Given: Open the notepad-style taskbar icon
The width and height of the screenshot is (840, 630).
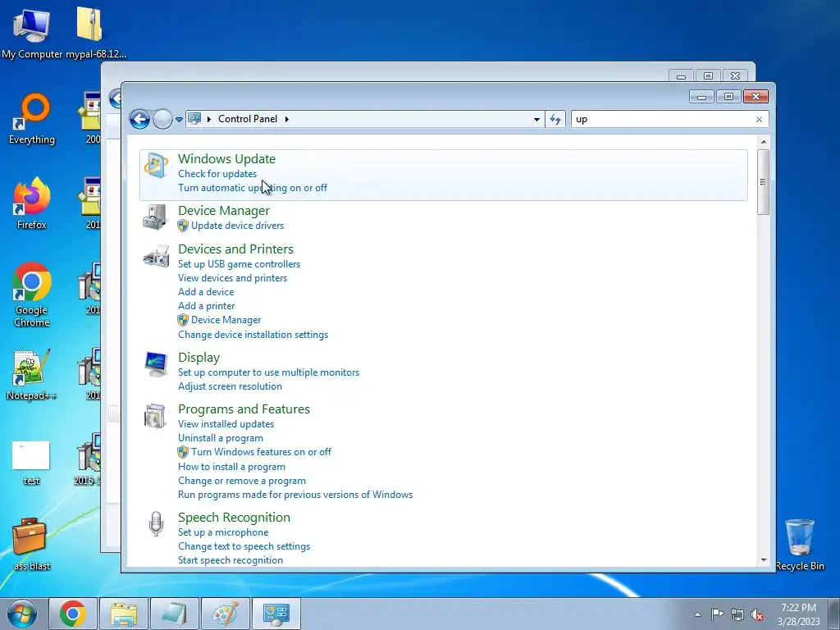Looking at the screenshot, I should point(175,614).
